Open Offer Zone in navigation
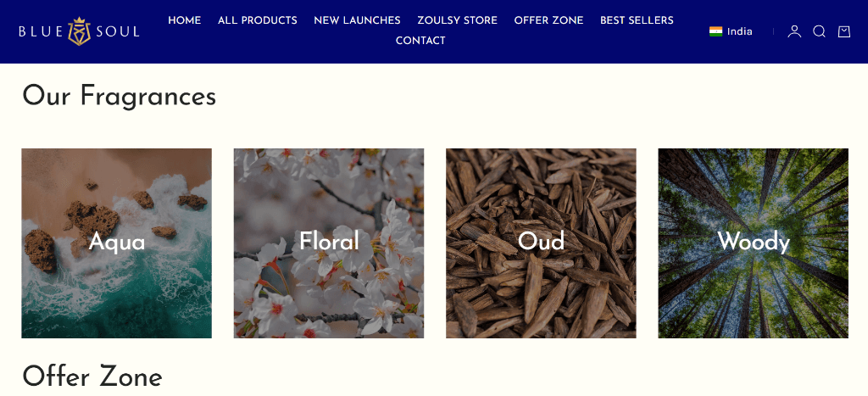The image size is (868, 396). [x=548, y=20]
